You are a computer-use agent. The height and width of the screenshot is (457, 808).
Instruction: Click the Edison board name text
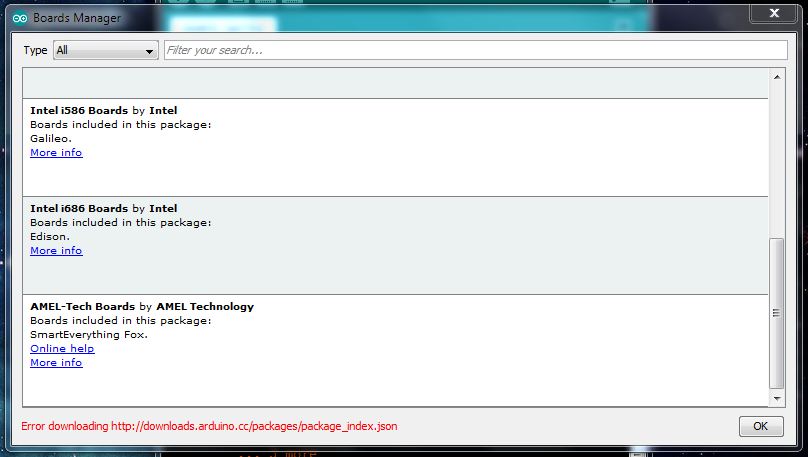pos(50,236)
